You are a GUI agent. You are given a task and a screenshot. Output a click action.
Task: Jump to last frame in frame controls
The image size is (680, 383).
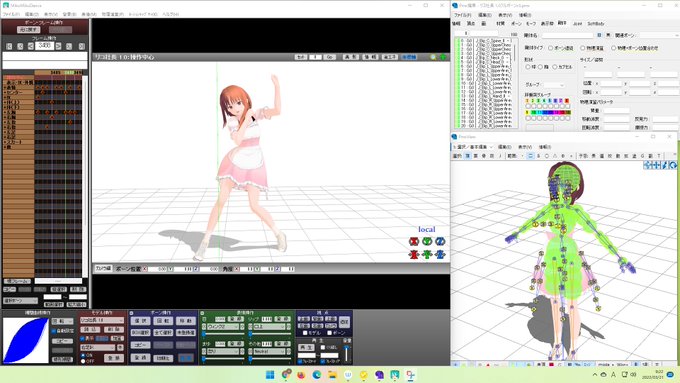coord(82,46)
